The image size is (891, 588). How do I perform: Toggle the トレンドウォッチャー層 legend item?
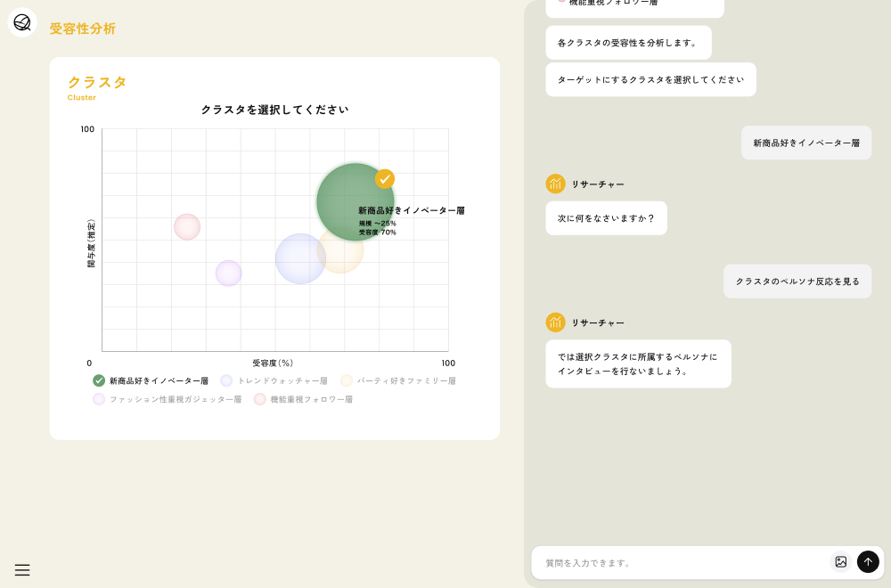pyautogui.click(x=226, y=380)
